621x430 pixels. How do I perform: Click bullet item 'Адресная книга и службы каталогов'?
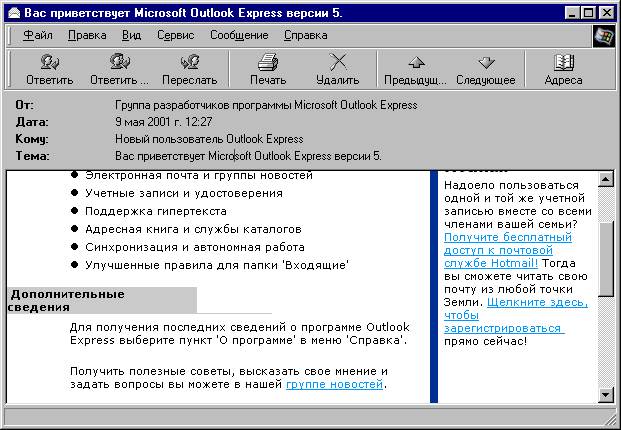tap(193, 229)
